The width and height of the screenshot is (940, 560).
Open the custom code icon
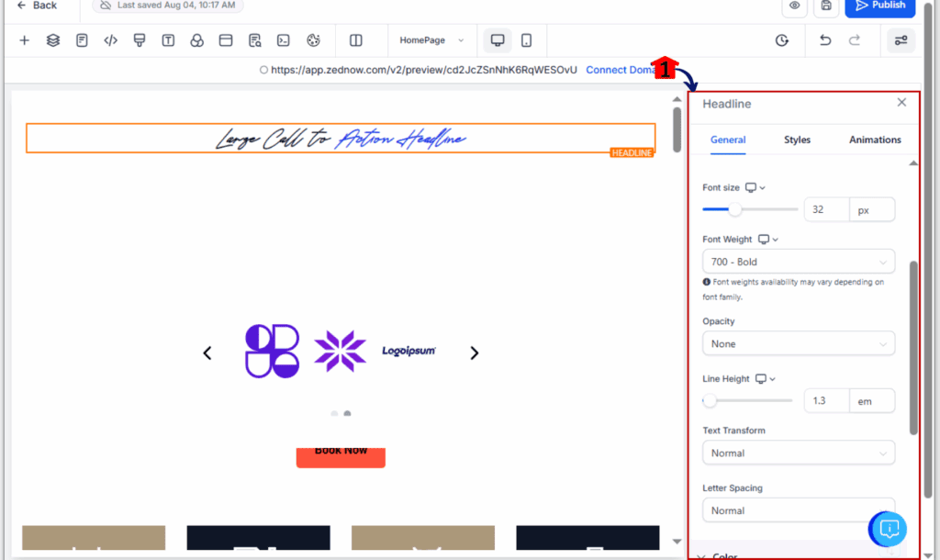tap(110, 40)
